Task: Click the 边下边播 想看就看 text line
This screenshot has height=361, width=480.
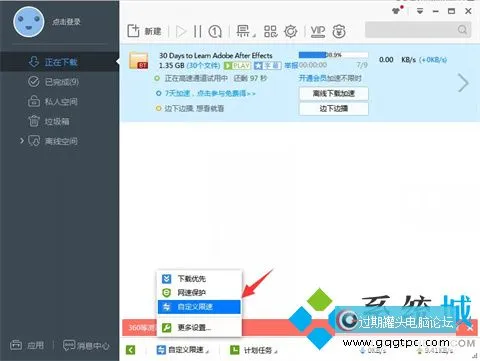Action: click(194, 108)
